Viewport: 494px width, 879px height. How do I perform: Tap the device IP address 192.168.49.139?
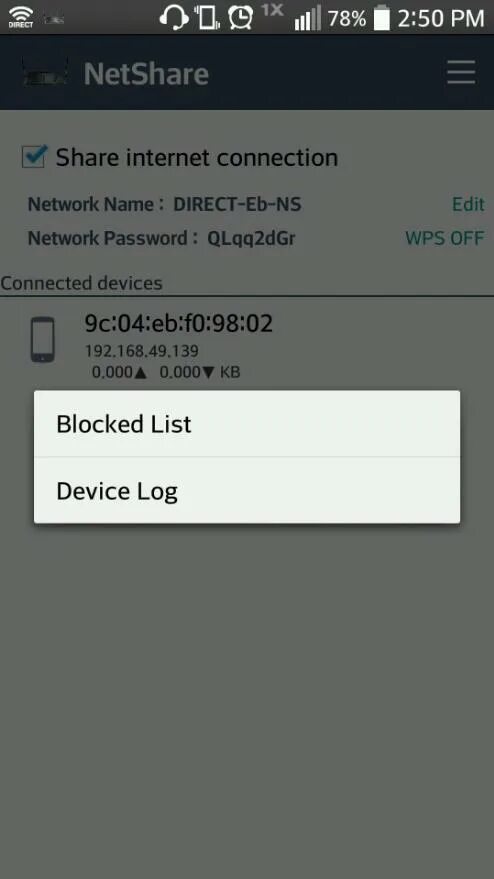click(x=141, y=351)
